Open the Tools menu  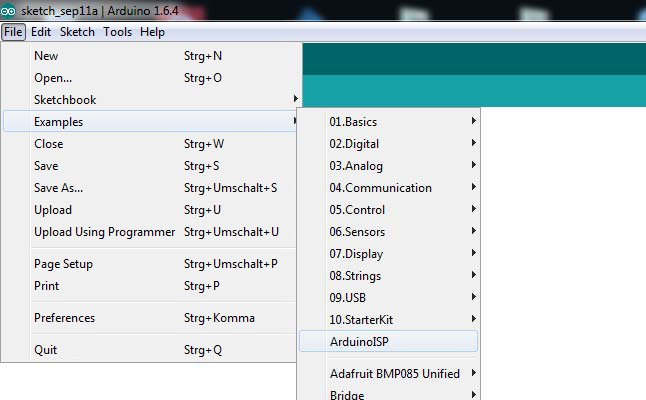point(117,32)
